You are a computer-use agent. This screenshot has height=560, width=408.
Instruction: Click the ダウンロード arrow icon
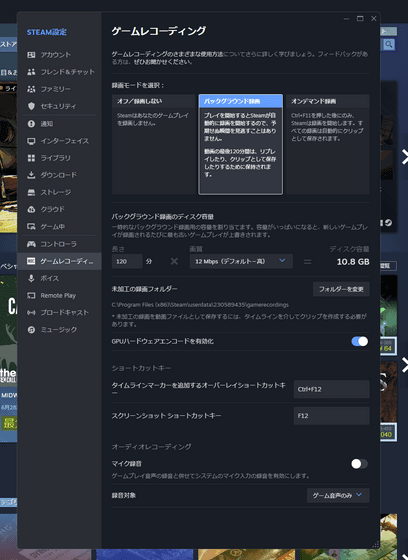[x=31, y=175]
